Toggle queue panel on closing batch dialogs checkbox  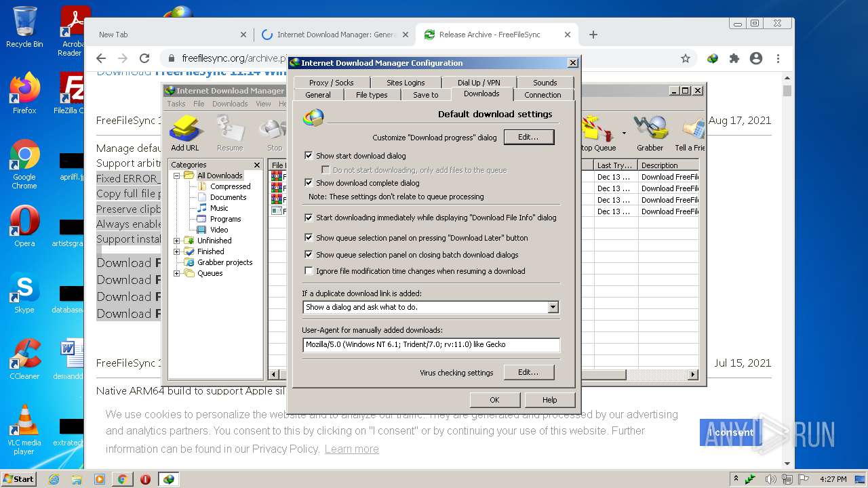coord(309,255)
